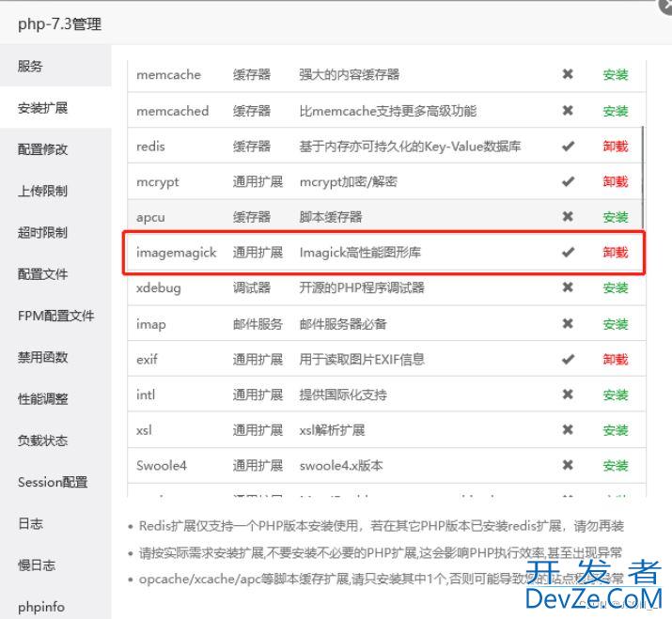Click the memcache not-installed cross icon
672x619 pixels.
point(568,74)
